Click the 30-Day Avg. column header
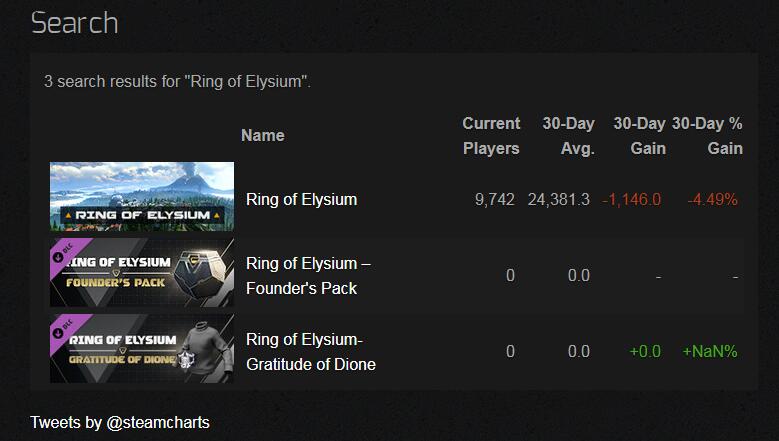 coord(568,136)
